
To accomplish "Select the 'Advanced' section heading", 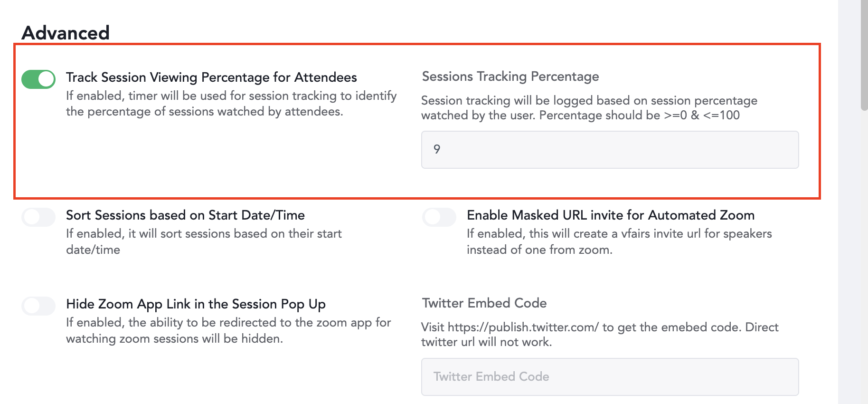I will click(x=66, y=33).
